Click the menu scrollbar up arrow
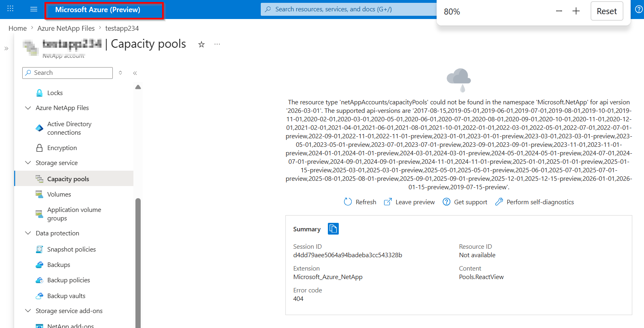This screenshot has width=644, height=328. [138, 87]
